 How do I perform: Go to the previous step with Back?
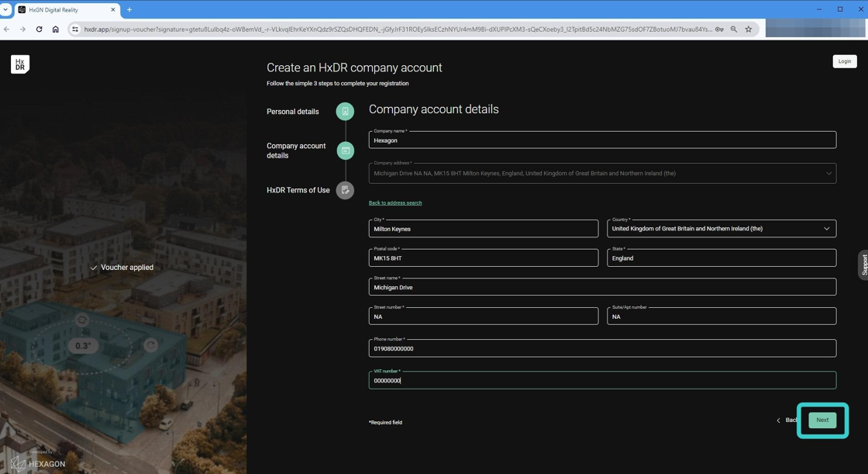[787, 420]
